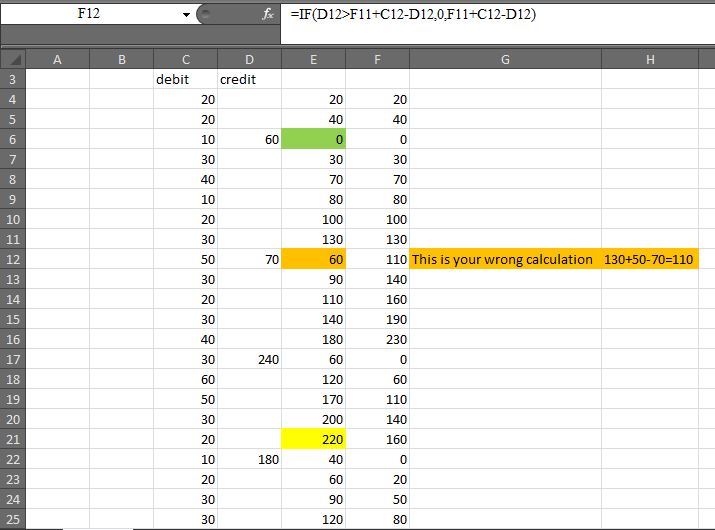The image size is (715, 530).
Task: Select the credit cell containing 240
Action: [250, 359]
